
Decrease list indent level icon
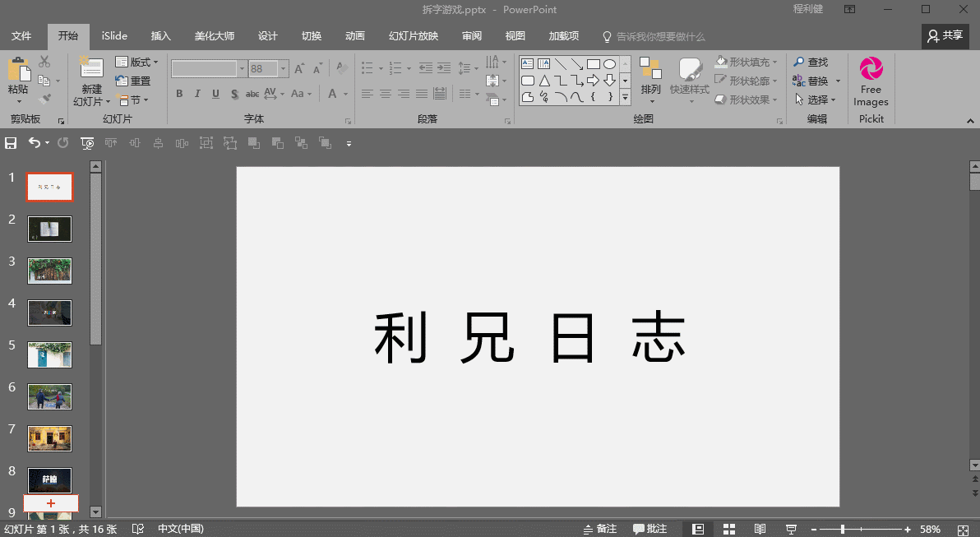point(426,68)
